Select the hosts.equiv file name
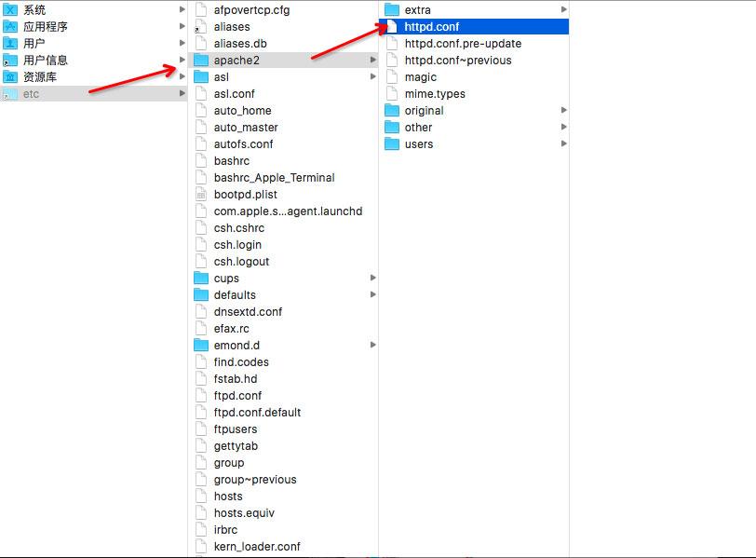Image resolution: width=756 pixels, height=558 pixels. point(244,513)
